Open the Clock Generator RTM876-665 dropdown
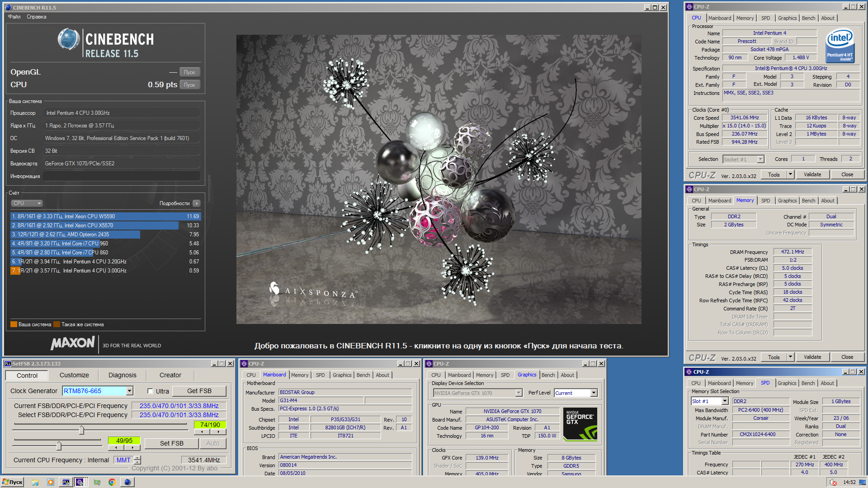The height and width of the screenshot is (488, 868). click(x=130, y=391)
